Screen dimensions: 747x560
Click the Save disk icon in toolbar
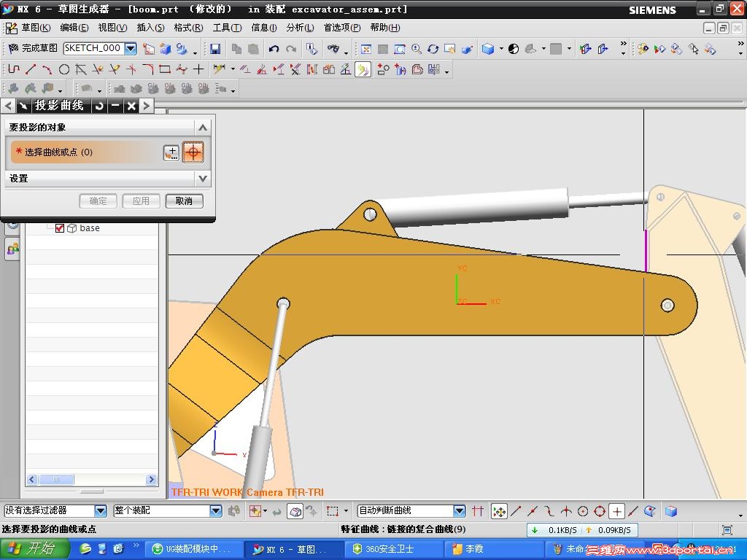point(215,49)
